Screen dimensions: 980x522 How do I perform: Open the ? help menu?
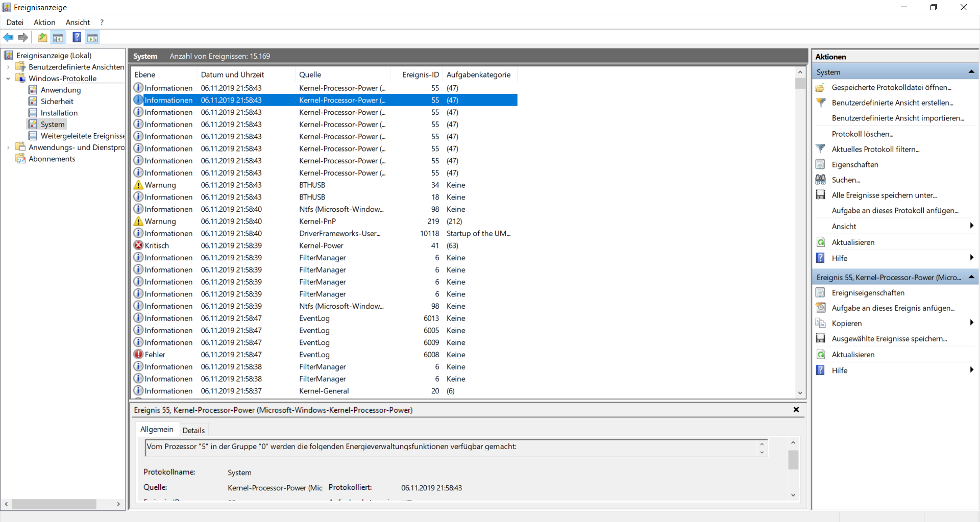pyautogui.click(x=102, y=22)
